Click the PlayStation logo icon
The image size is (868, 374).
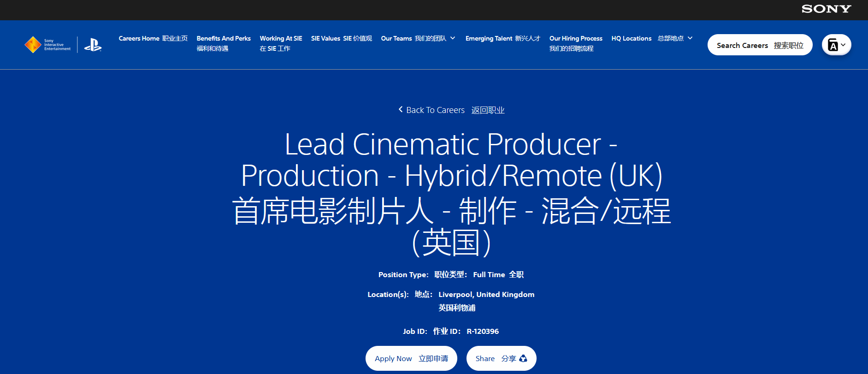[93, 45]
